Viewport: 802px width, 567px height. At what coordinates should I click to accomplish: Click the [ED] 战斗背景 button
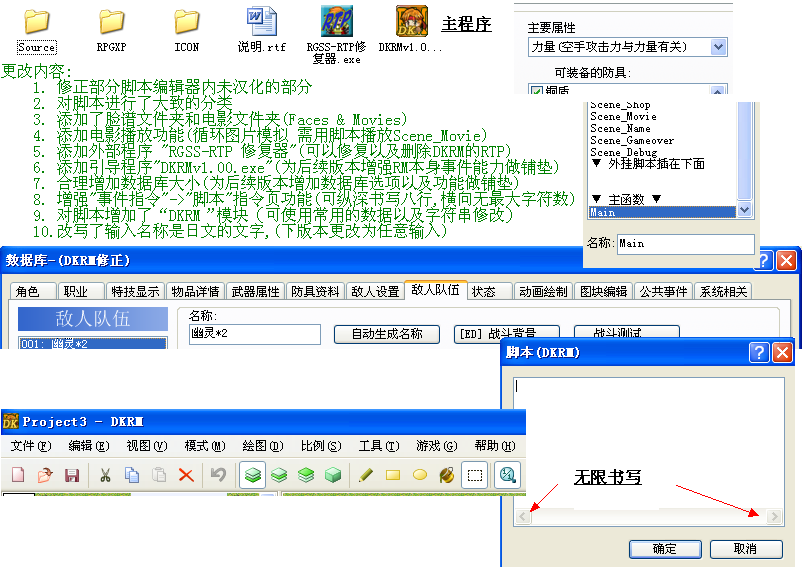point(506,332)
